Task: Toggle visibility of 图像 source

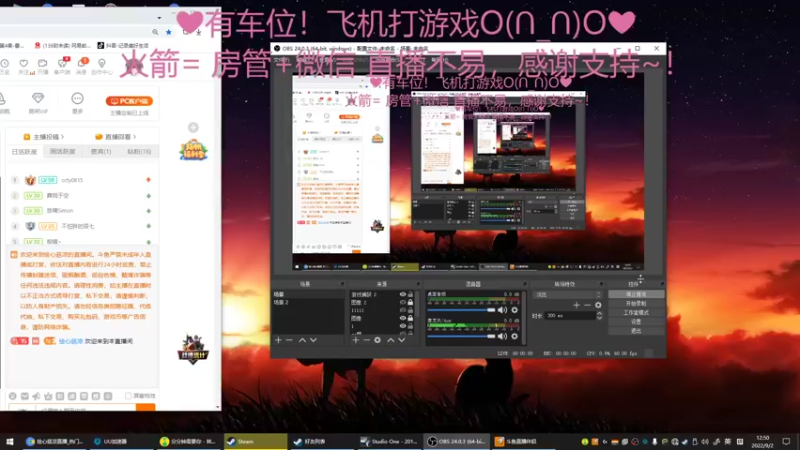Action: 403,318
